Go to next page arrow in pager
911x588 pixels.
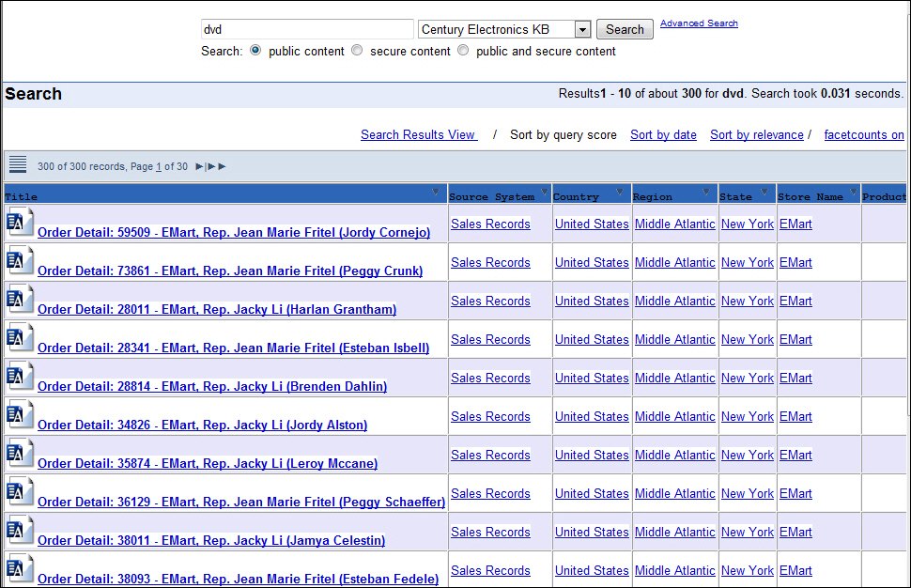pyautogui.click(x=199, y=167)
